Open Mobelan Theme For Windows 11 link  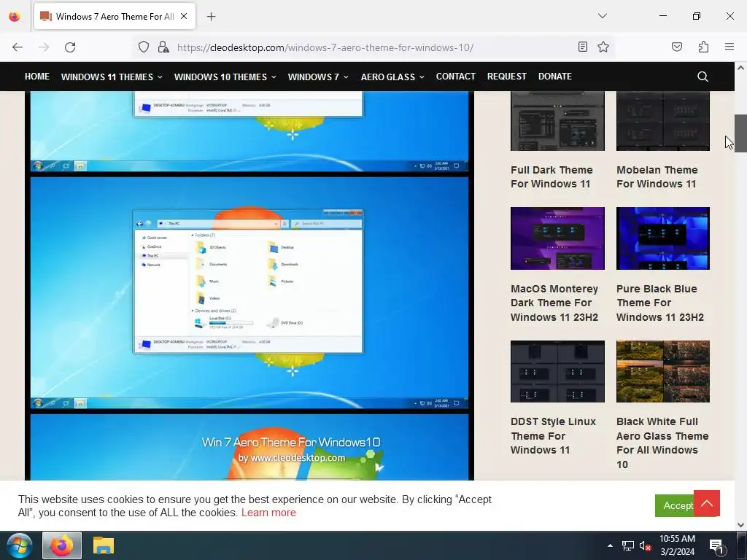pyautogui.click(x=657, y=176)
